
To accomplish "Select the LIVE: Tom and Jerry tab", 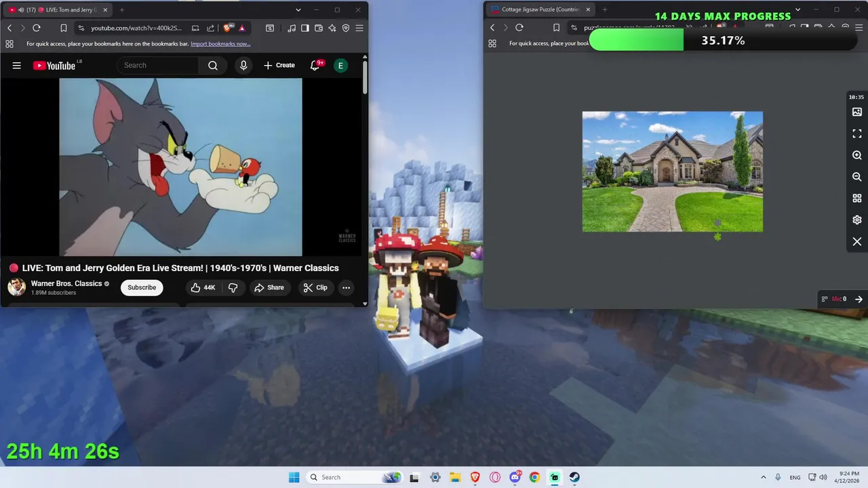I will (x=58, y=10).
